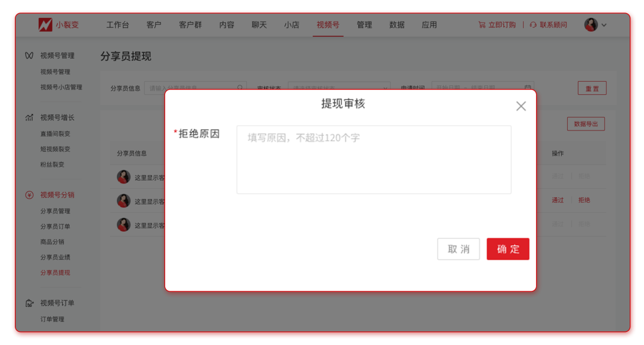Click the headset icon next to 联系顾问
The image size is (644, 345).
532,24
